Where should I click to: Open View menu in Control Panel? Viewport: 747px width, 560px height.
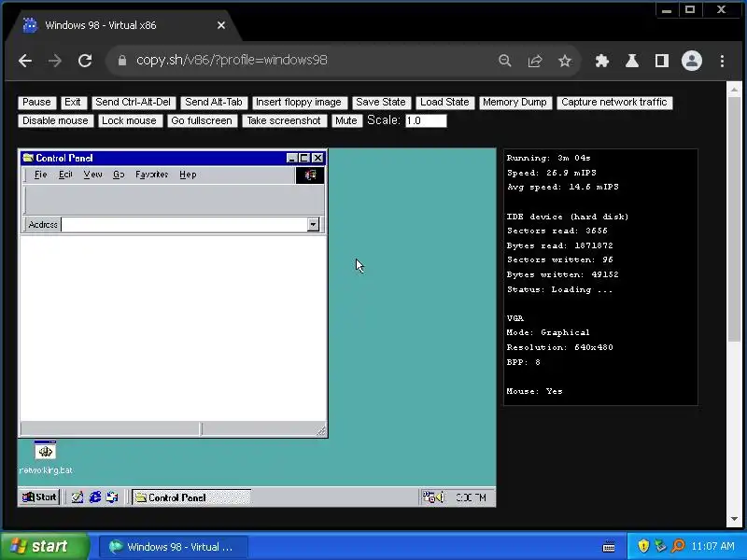[x=92, y=175]
